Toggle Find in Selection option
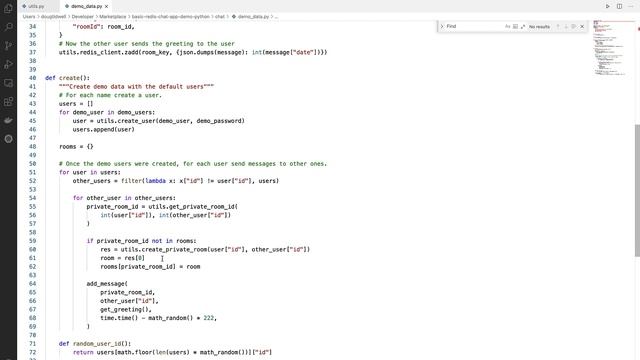 (x=573, y=27)
